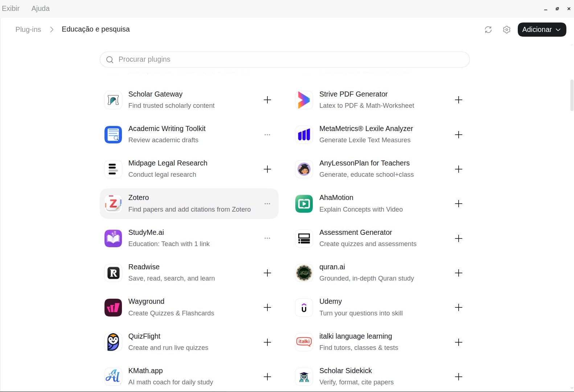Click the quran.ai plugin icon
The image size is (574, 392).
304,273
